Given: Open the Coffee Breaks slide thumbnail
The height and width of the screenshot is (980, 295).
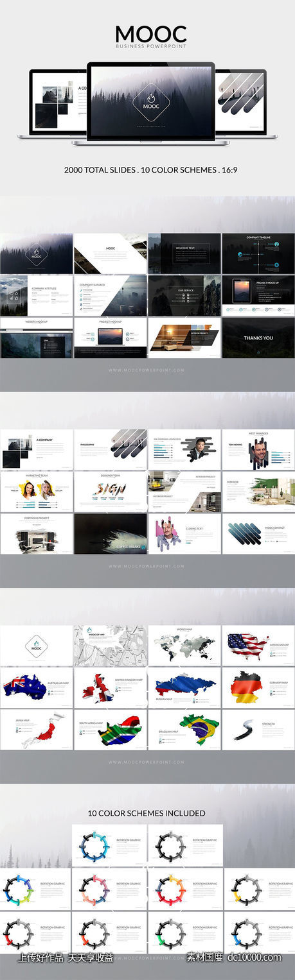Looking at the screenshot, I should coord(111,533).
